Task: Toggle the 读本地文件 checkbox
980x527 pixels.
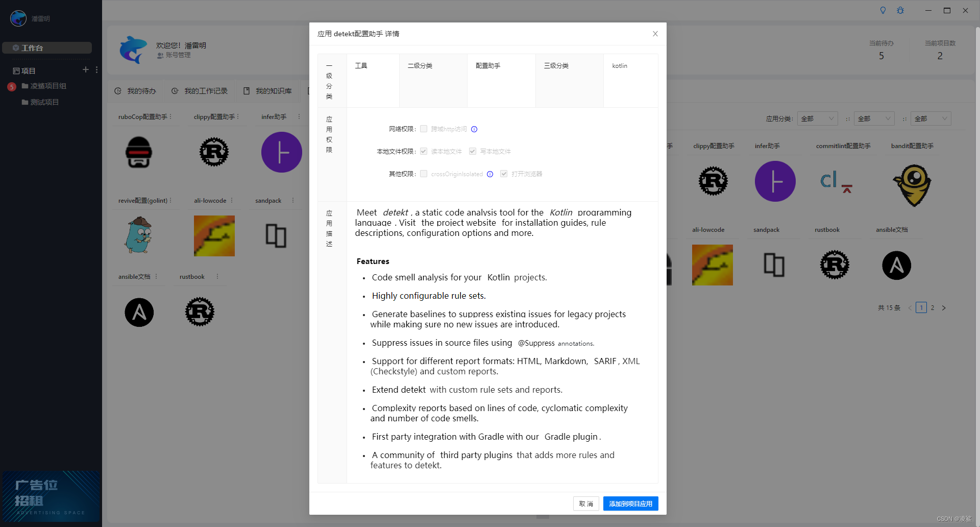Action: [424, 151]
